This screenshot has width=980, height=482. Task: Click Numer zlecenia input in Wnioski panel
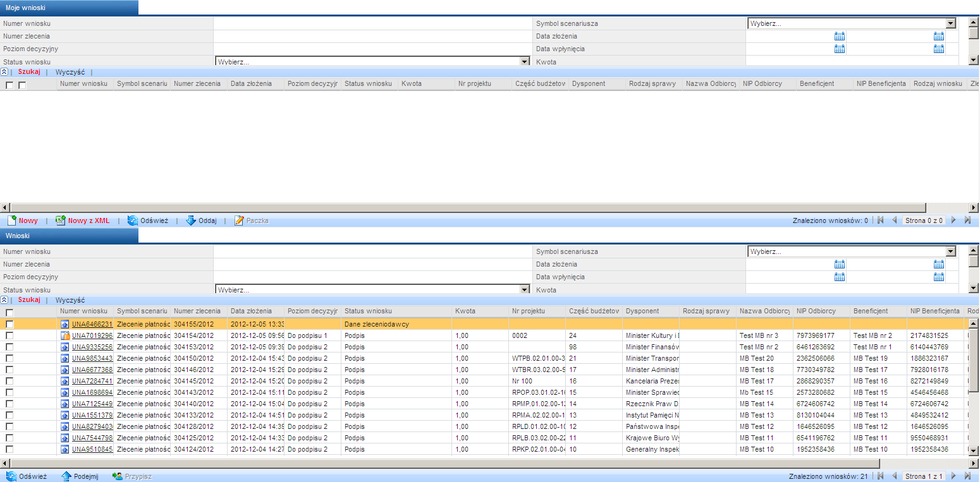click(373, 264)
